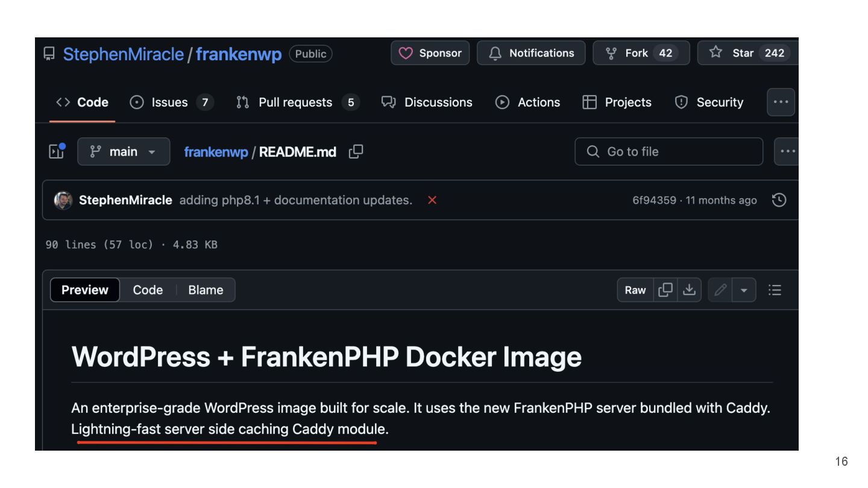Viewport: 868px width, 488px height.
Task: Switch to Preview view
Action: click(85, 290)
